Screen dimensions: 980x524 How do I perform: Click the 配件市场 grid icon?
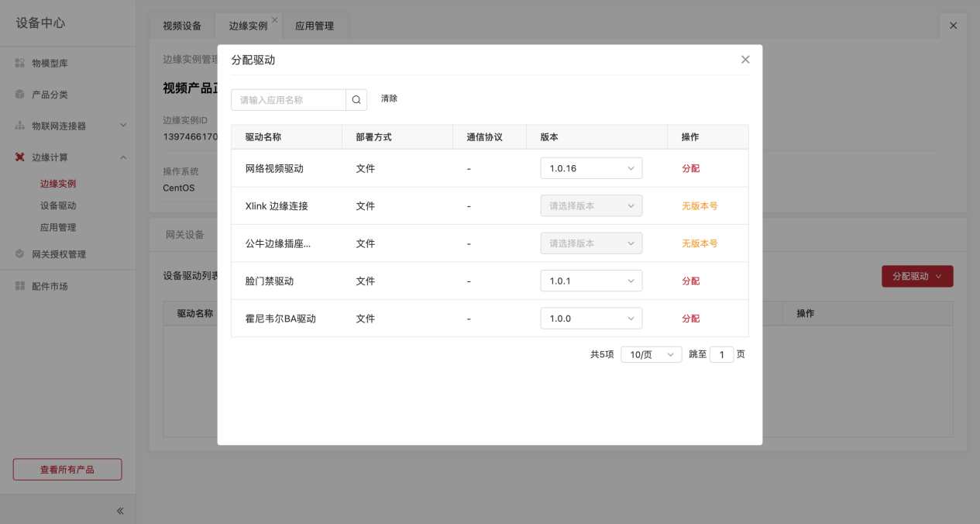[x=20, y=286]
